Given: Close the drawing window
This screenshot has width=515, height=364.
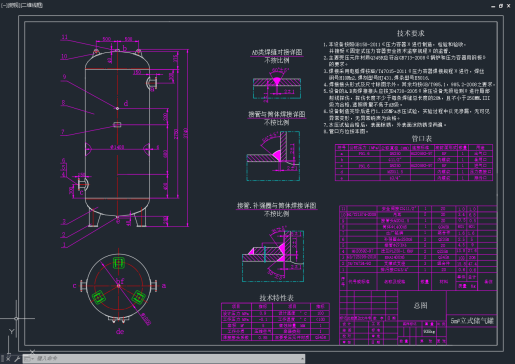Looking at the screenshot, I should click(509, 6).
